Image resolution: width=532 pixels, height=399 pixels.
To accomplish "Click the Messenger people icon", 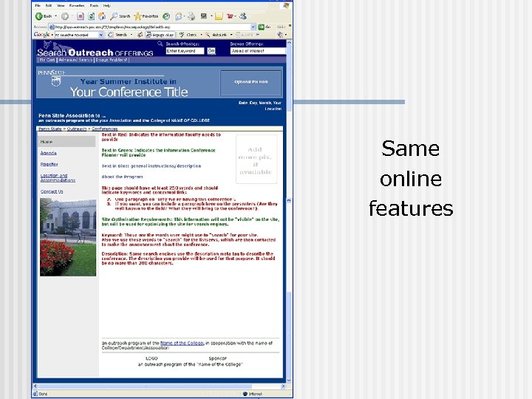I will (x=243, y=16).
